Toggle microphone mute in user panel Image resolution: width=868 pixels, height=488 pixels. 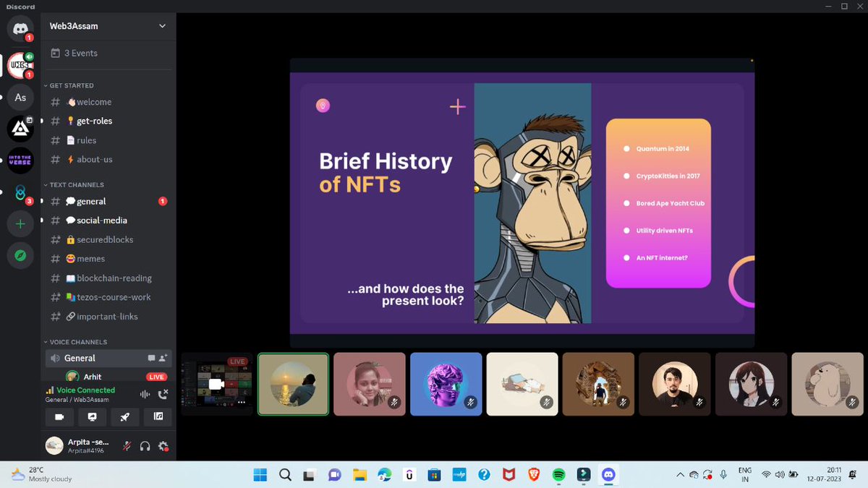click(127, 446)
